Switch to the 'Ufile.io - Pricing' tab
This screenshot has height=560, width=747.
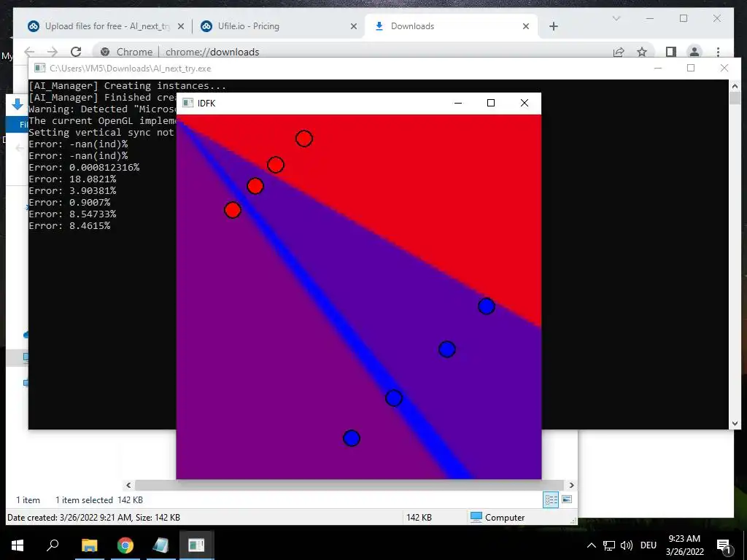[x=279, y=26]
